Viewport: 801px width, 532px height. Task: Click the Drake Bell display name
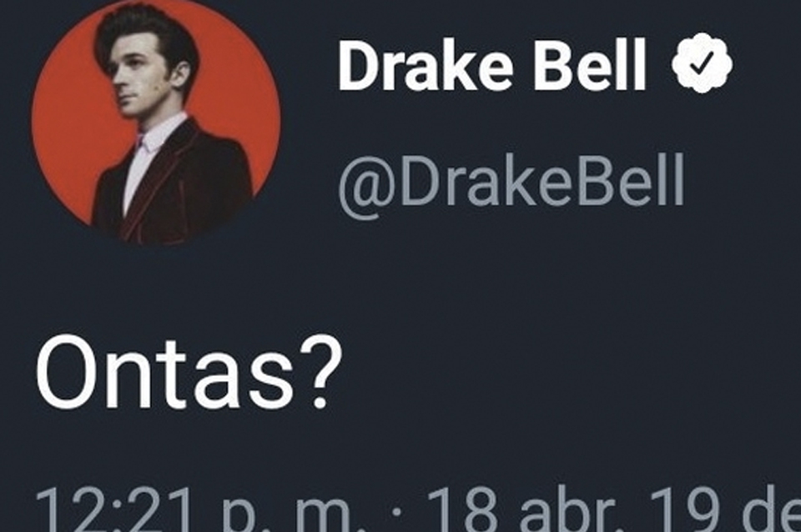click(x=491, y=66)
